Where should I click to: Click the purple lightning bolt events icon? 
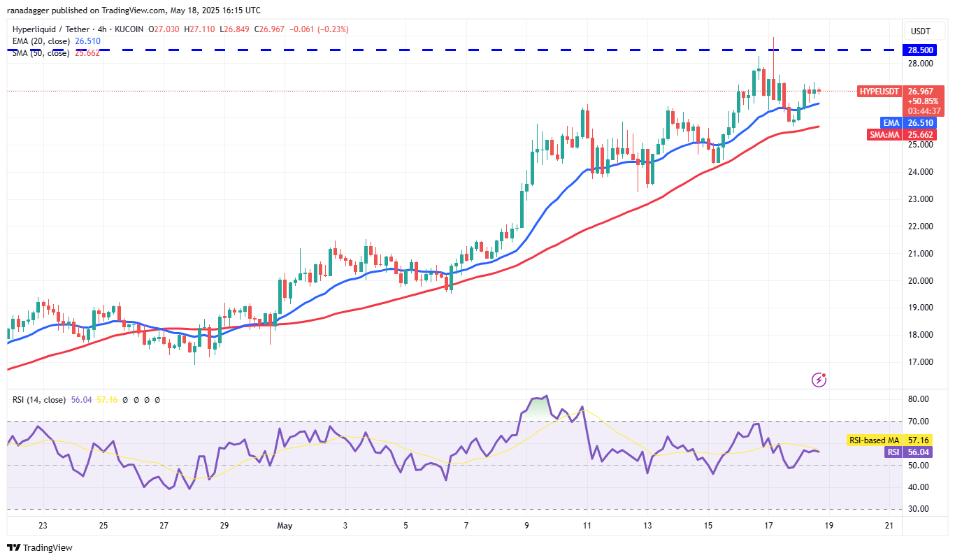click(x=819, y=380)
